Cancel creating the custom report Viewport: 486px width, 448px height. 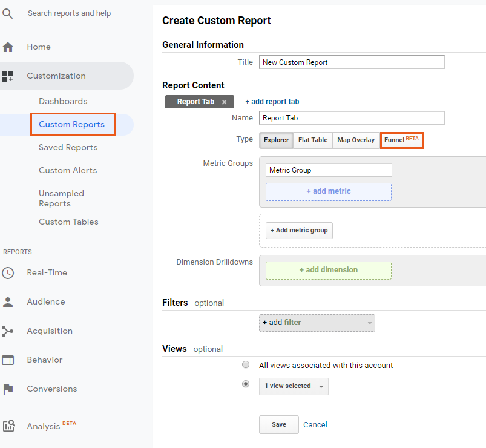pyautogui.click(x=315, y=425)
